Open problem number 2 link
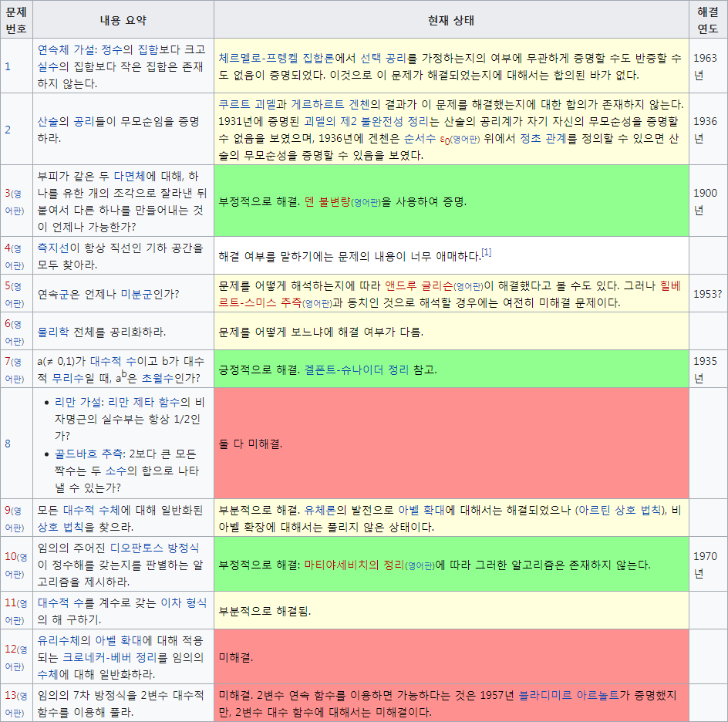 coord(8,130)
